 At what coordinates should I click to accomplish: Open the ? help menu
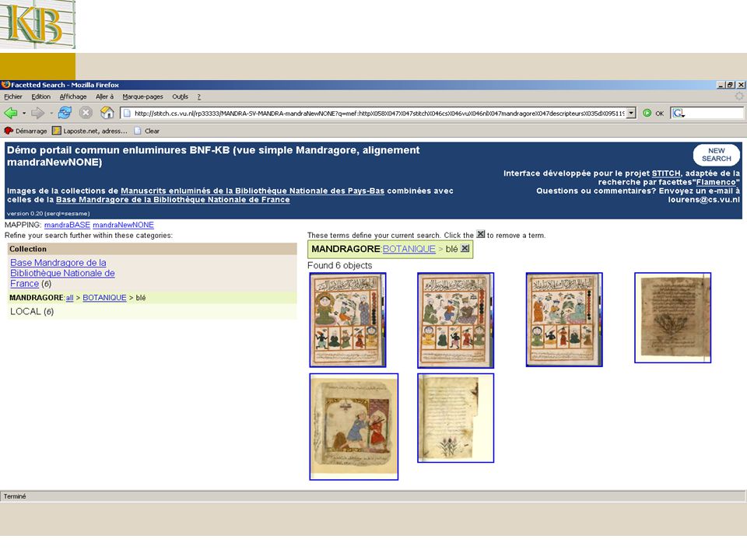(x=198, y=96)
